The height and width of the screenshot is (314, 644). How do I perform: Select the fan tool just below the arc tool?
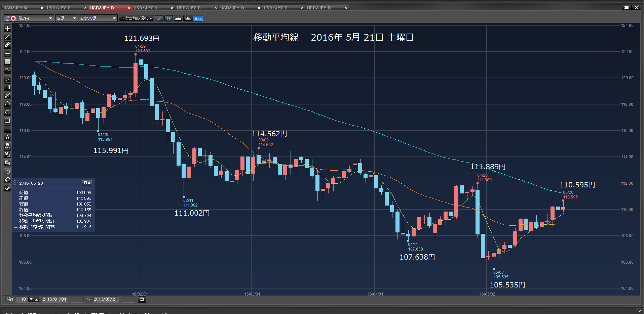tap(7, 79)
